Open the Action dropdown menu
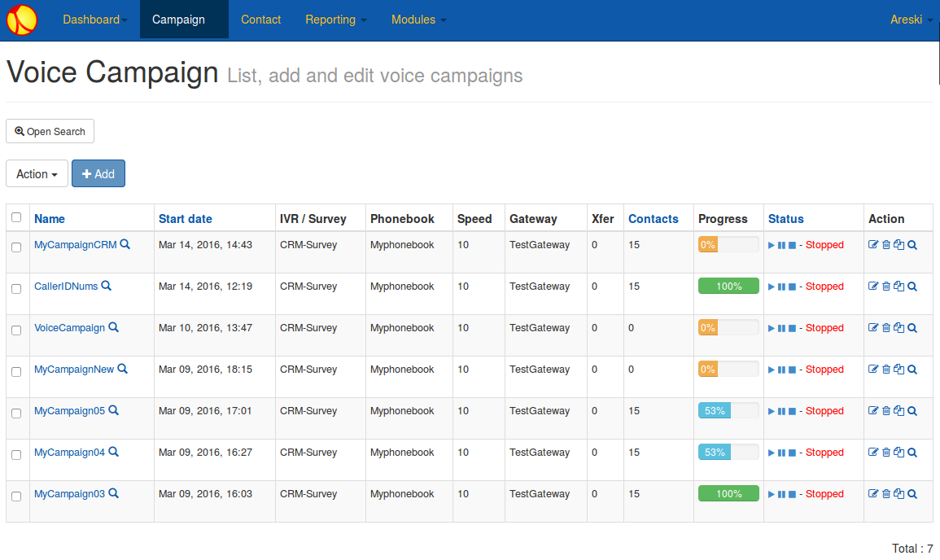 (x=37, y=173)
